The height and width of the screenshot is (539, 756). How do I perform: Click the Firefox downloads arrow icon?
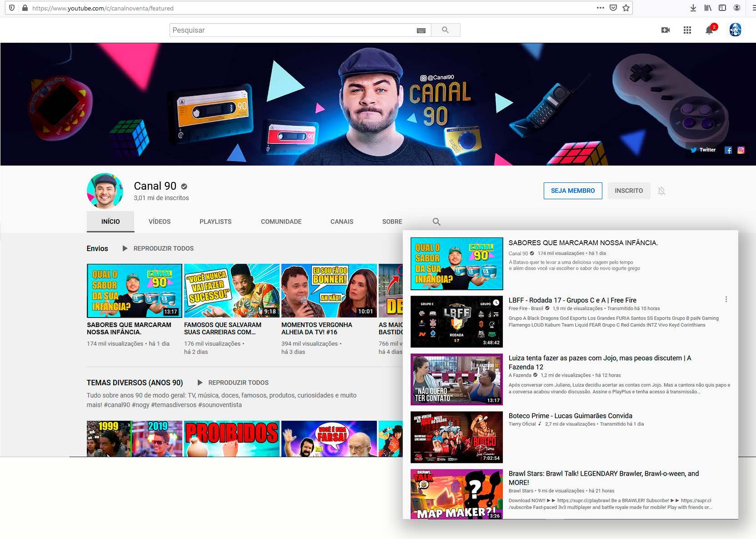pos(693,8)
